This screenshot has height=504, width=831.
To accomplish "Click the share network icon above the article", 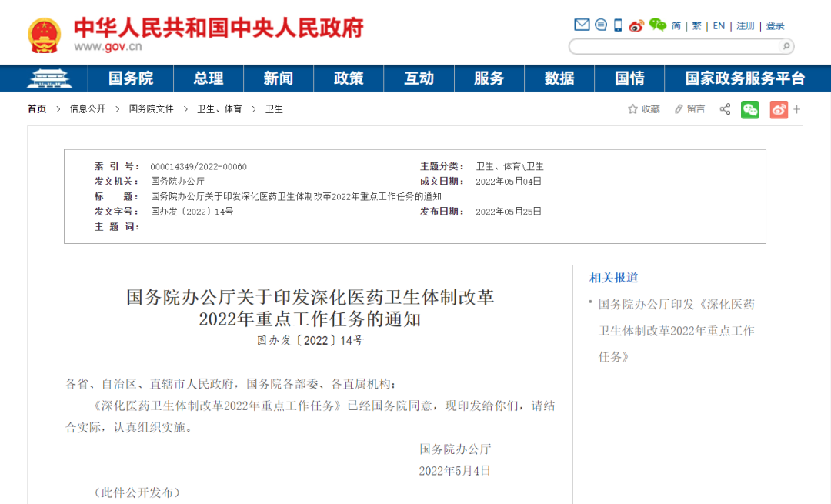I will [x=725, y=109].
